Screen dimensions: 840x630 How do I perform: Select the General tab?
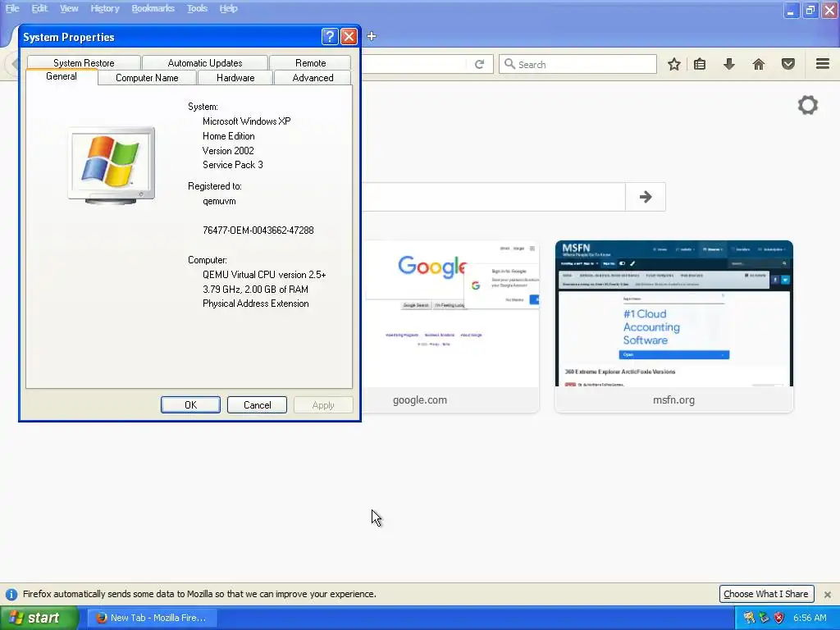tap(62, 76)
